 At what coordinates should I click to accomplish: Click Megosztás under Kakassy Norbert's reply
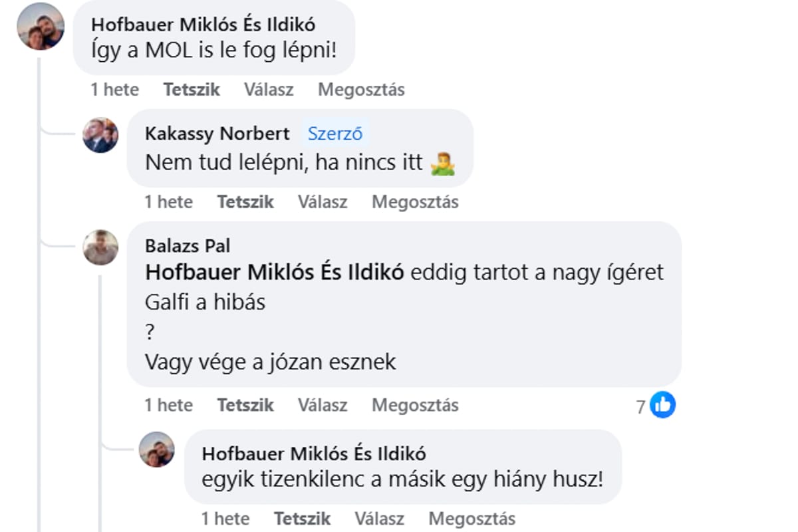coord(415,202)
